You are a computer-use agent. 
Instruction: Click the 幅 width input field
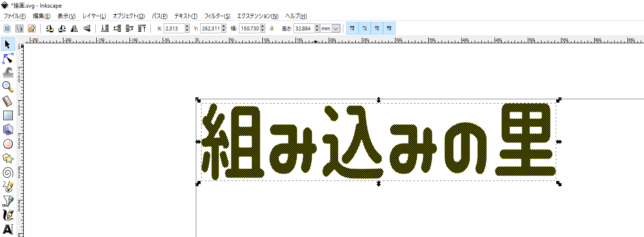pos(249,28)
